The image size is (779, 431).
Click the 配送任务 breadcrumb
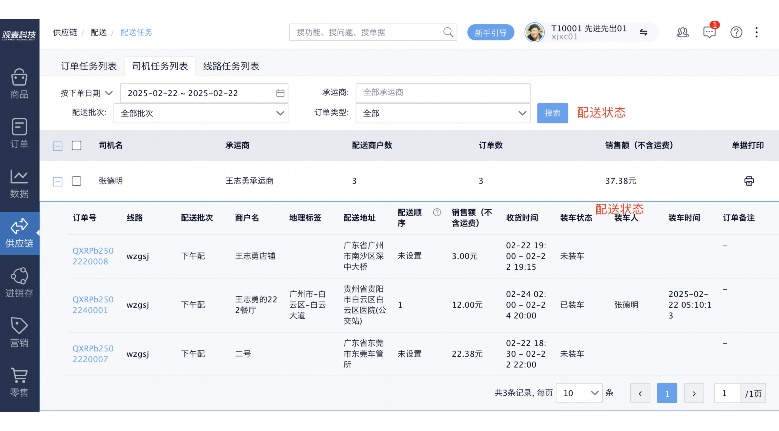(136, 32)
